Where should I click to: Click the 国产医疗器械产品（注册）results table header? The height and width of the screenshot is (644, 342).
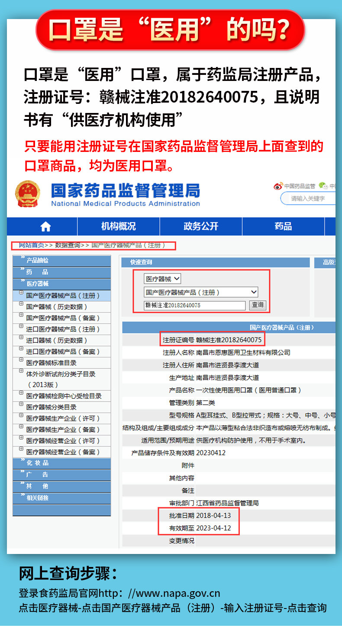229,328
